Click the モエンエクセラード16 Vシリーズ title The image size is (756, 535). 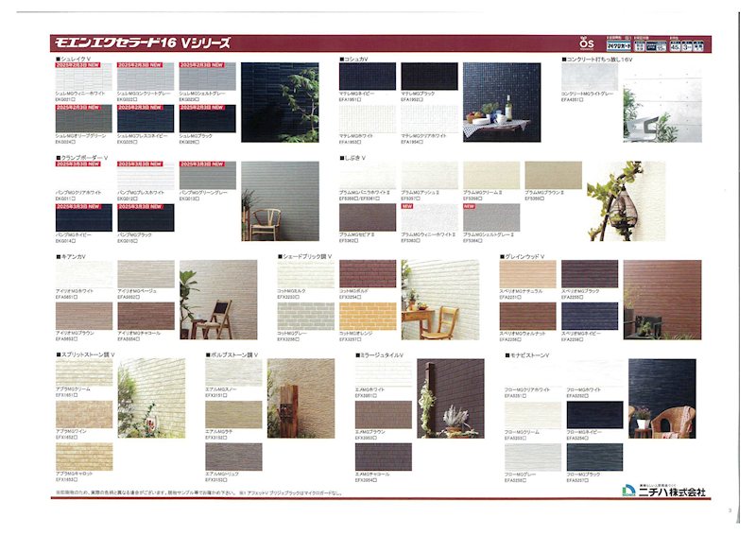click(143, 43)
